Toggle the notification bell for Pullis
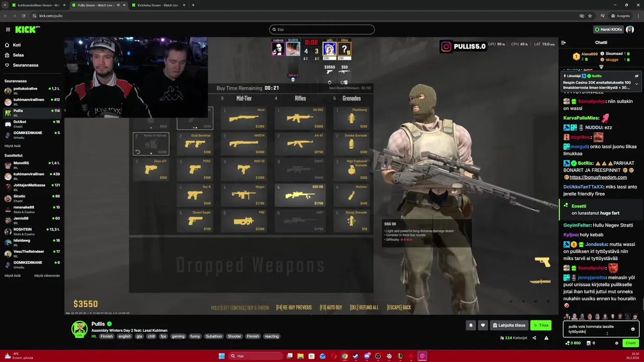Image resolution: width=644 pixels, height=362 pixels. click(471, 325)
